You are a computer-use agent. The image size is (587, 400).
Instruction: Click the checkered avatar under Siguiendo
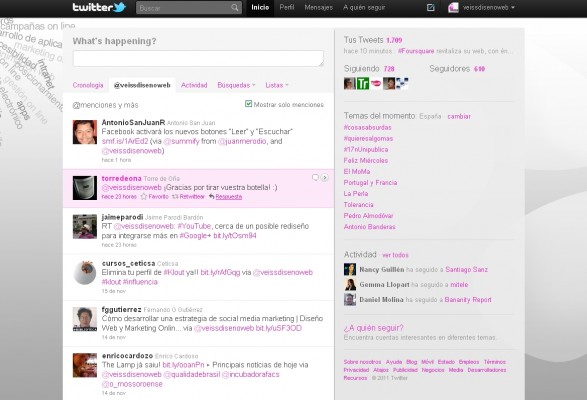[402, 84]
